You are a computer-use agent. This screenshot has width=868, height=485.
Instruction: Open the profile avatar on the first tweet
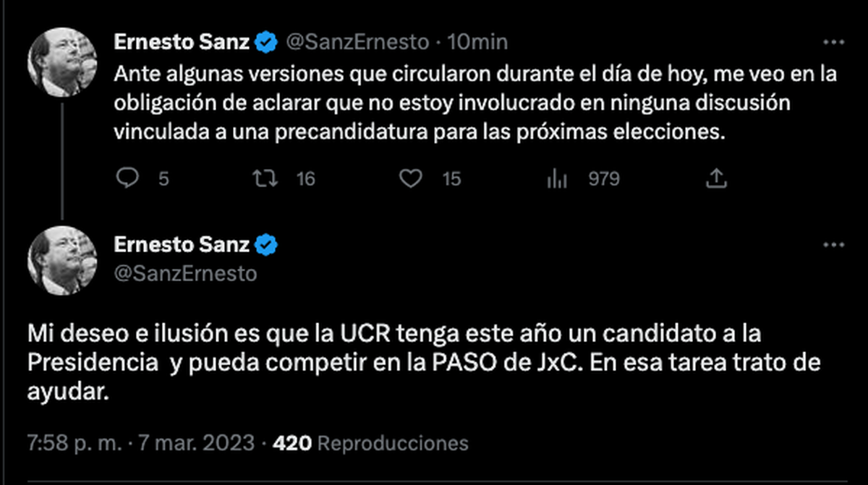tap(62, 63)
